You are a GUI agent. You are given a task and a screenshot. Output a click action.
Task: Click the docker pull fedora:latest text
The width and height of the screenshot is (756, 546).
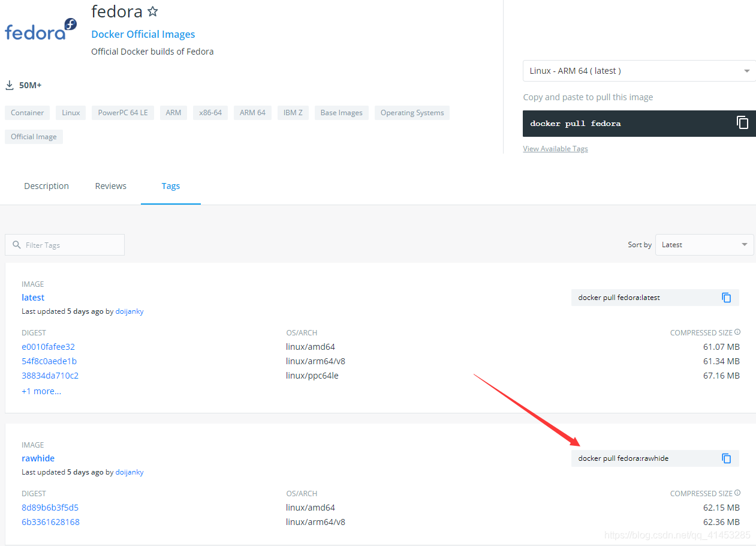click(619, 298)
